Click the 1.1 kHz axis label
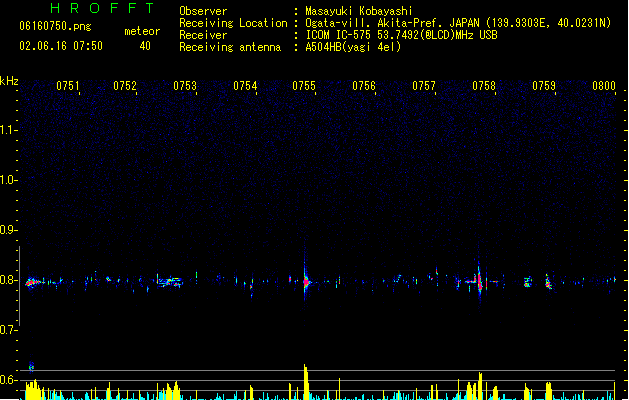This screenshot has height=400, width=629. [x=8, y=130]
